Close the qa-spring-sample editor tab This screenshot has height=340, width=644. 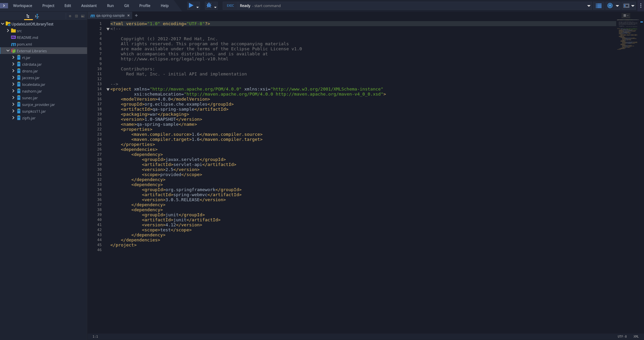[x=128, y=16]
